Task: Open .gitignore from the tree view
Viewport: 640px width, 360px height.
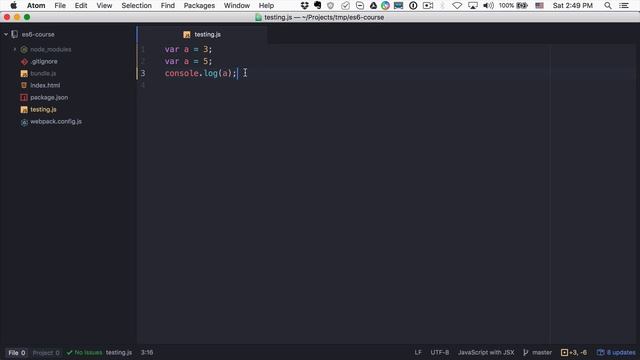Action: tap(44, 62)
